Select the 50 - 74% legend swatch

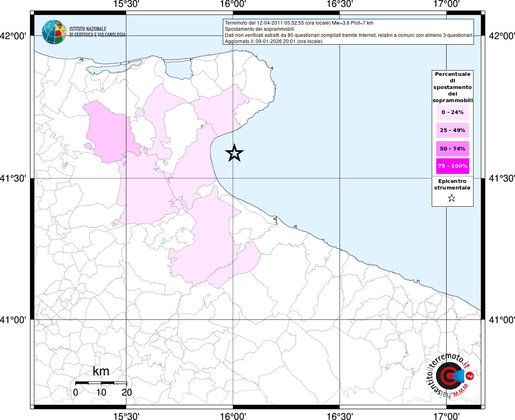tap(452, 148)
